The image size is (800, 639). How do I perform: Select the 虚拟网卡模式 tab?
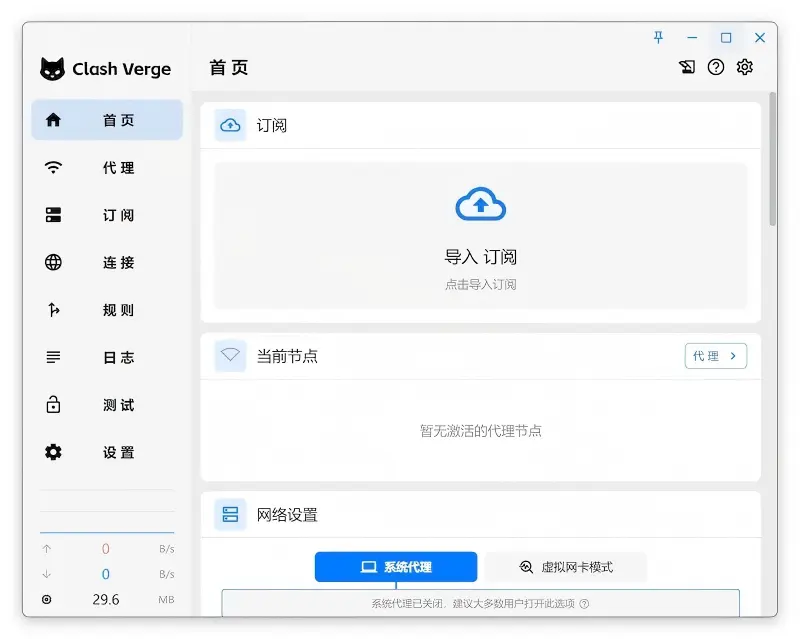click(566, 567)
